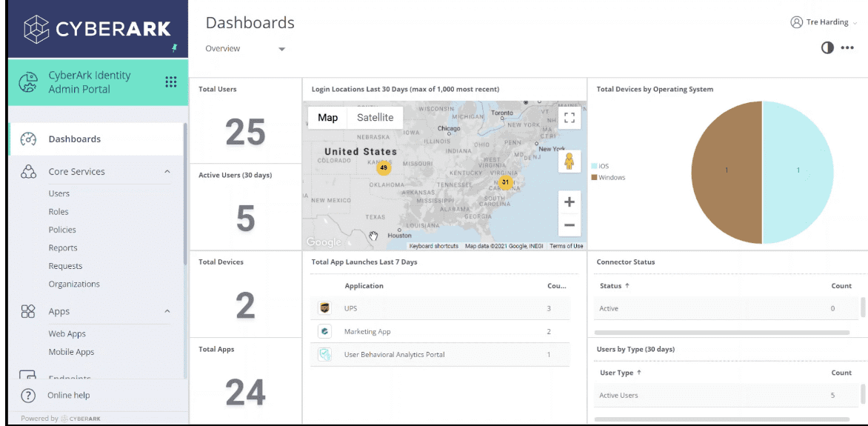Click the 31 logins map cluster marker
This screenshot has height=426, width=868.
[x=505, y=182]
